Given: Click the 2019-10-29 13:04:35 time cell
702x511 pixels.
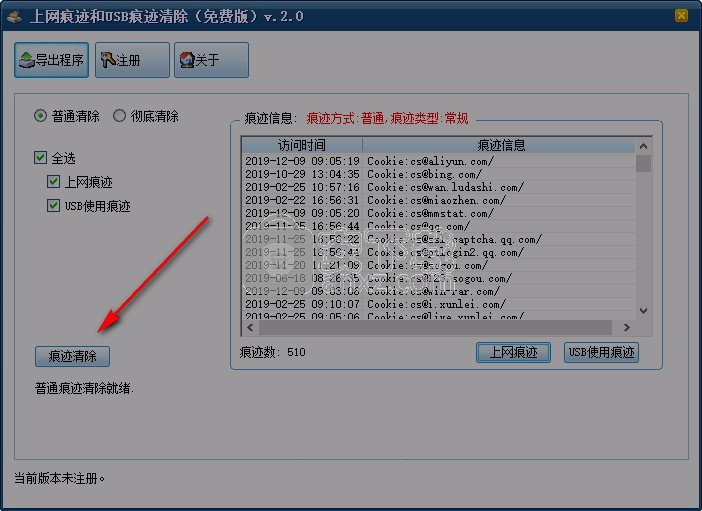Looking at the screenshot, I should pos(302,174).
